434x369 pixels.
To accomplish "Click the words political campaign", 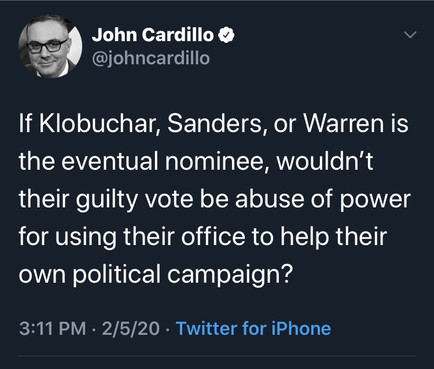I will coord(183,275).
